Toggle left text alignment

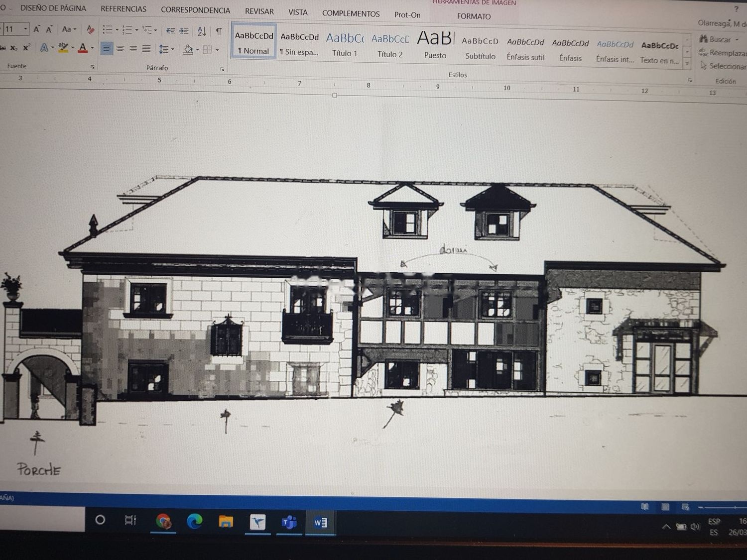(x=107, y=48)
